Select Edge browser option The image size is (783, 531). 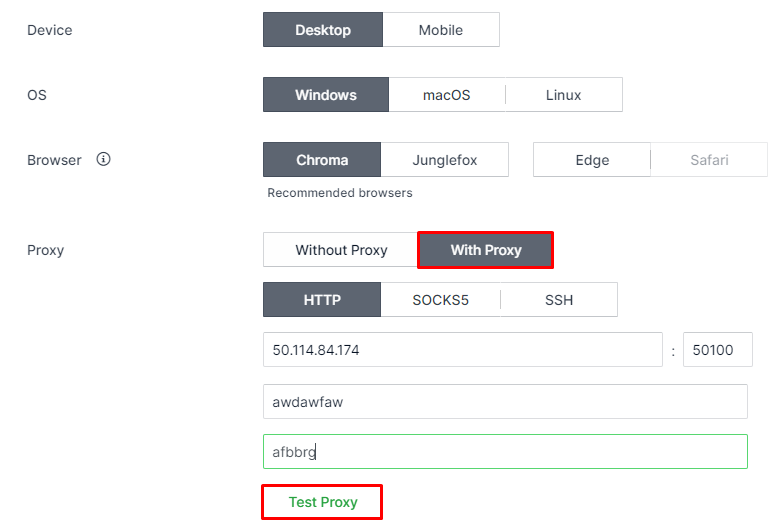pyautogui.click(x=592, y=160)
